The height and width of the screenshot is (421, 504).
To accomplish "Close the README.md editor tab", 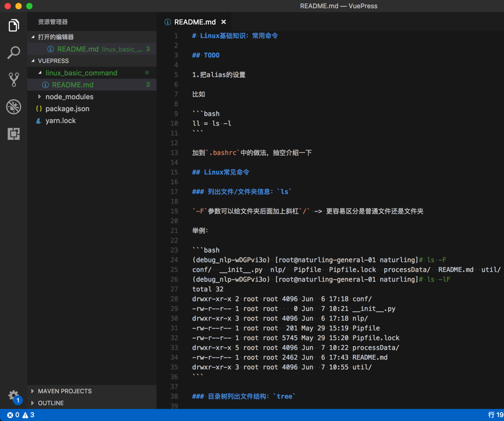I will coord(224,22).
